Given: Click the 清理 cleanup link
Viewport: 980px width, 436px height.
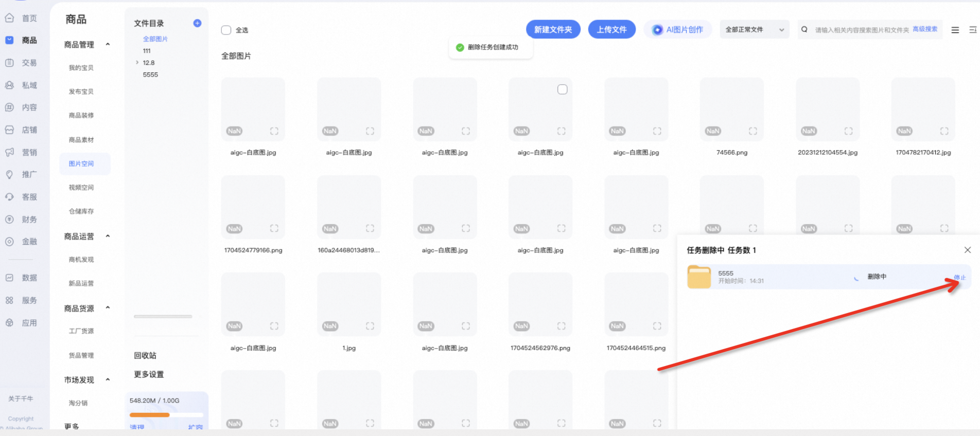Looking at the screenshot, I should coord(137,427).
